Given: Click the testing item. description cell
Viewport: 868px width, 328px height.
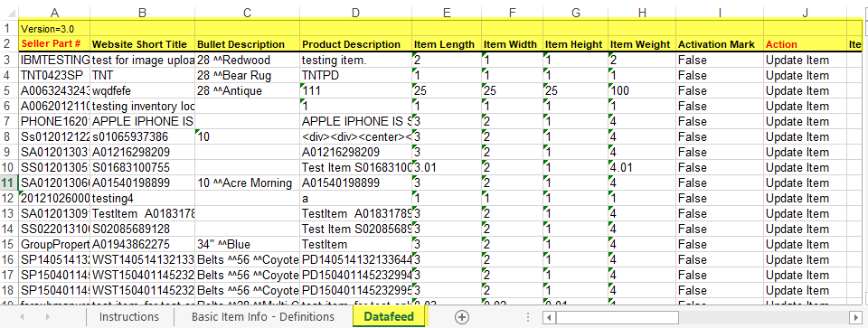Looking at the screenshot, I should click(x=355, y=60).
